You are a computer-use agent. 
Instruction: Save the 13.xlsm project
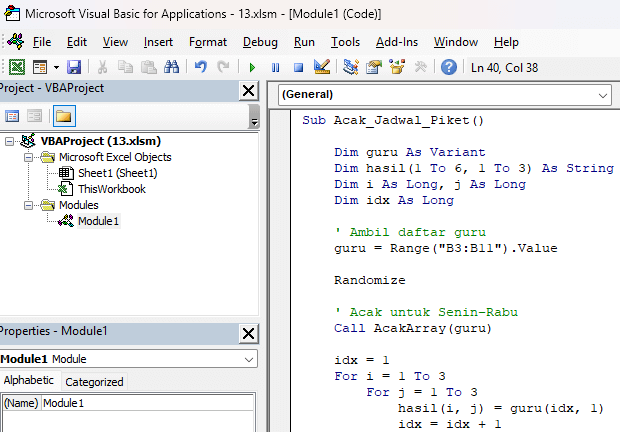pos(74,67)
